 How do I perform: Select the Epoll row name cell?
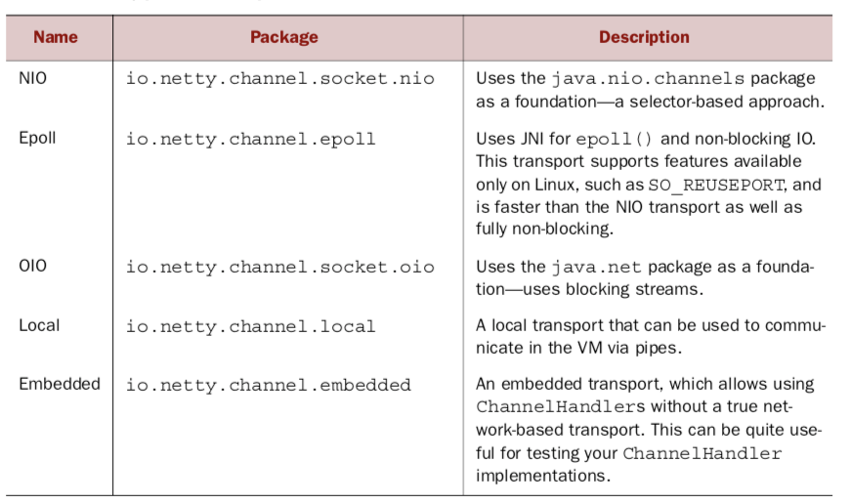[x=37, y=138]
